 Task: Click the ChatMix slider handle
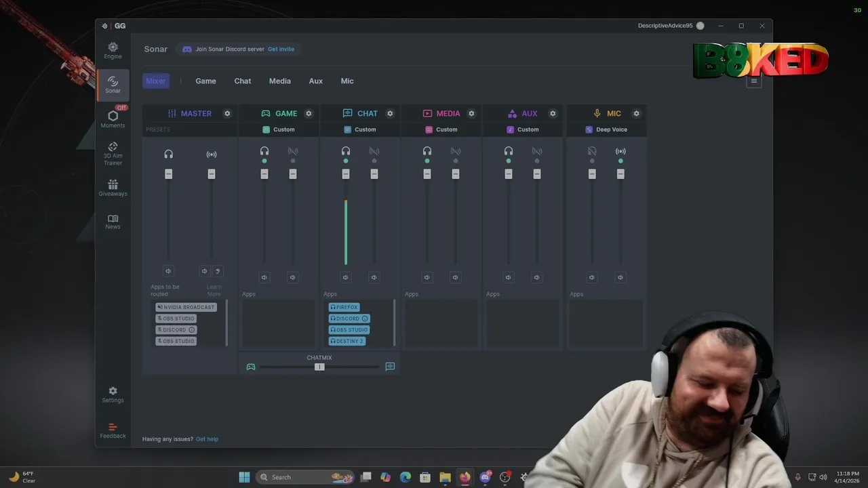pos(319,367)
